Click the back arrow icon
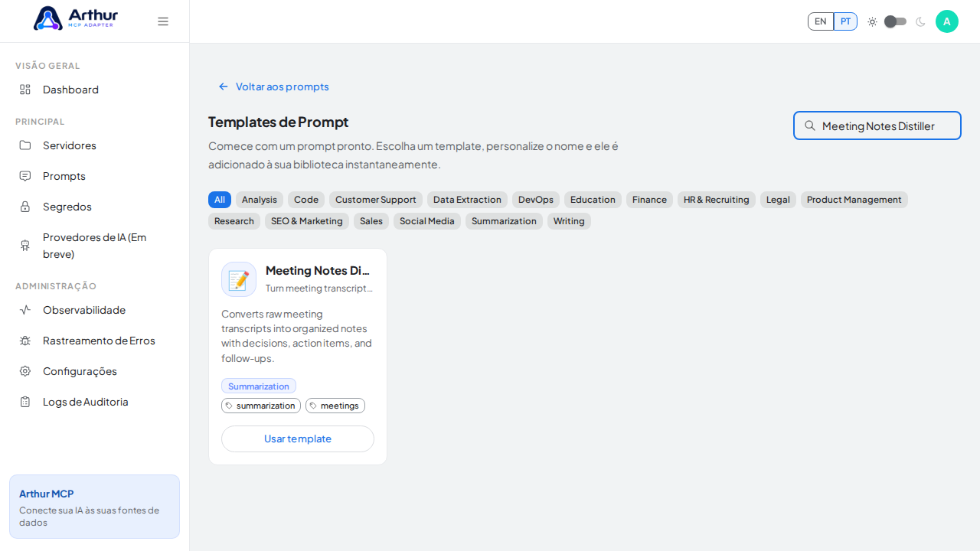The image size is (980, 551). 224,86
